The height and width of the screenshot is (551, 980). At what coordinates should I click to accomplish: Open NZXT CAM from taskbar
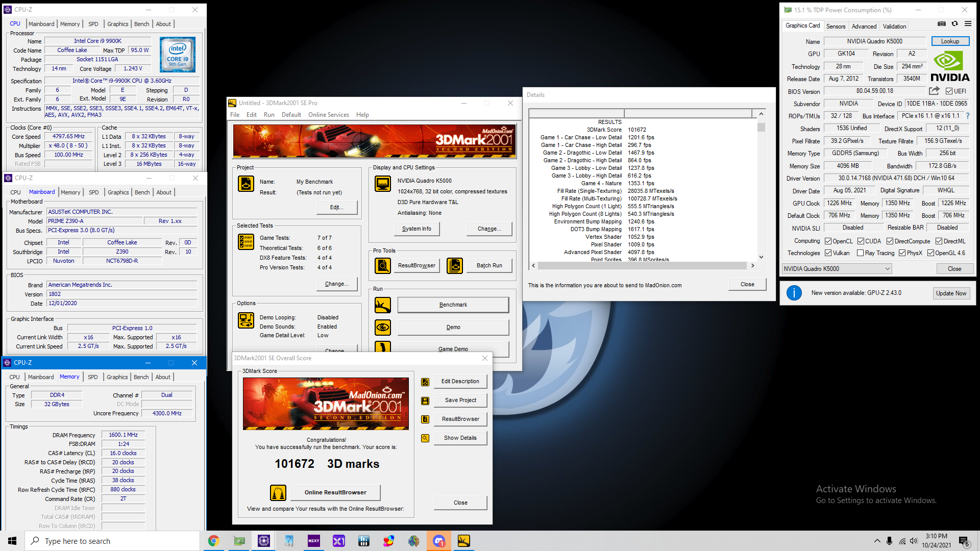pyautogui.click(x=314, y=541)
